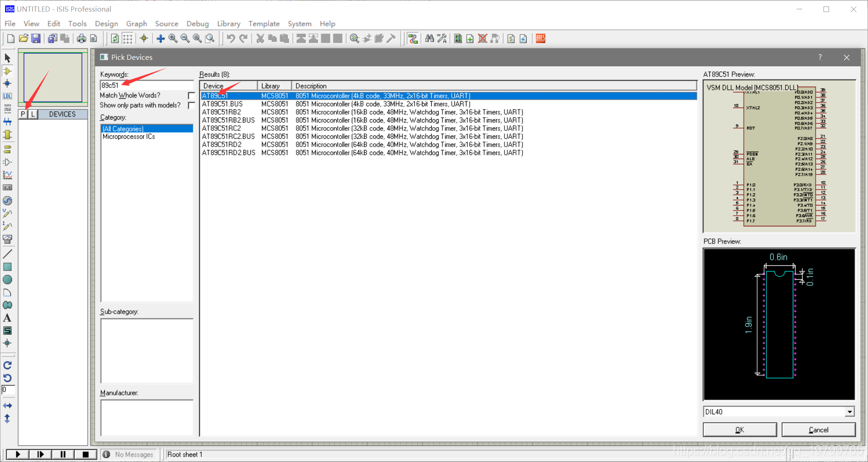Click the ARES netlist transfer icon

(541, 38)
